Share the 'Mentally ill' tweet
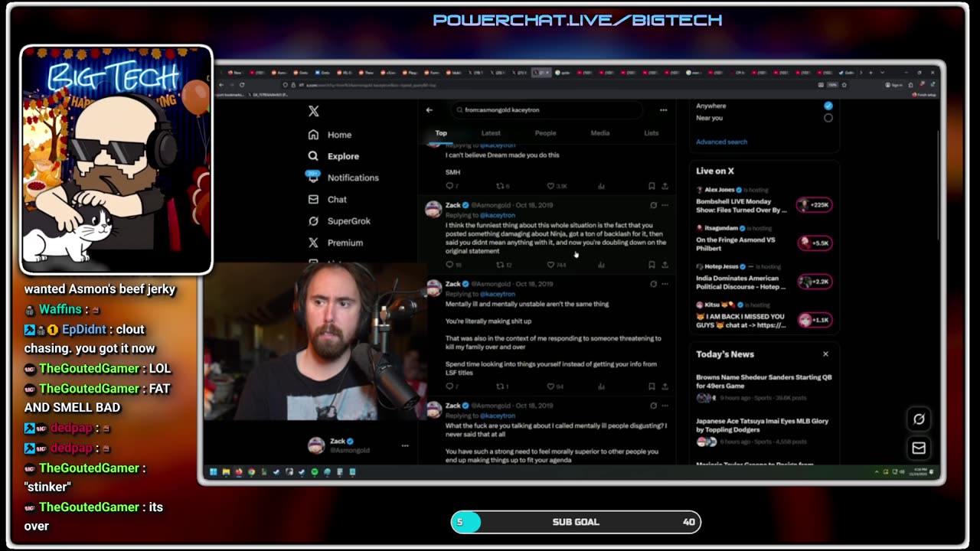The width and height of the screenshot is (980, 551). click(665, 386)
